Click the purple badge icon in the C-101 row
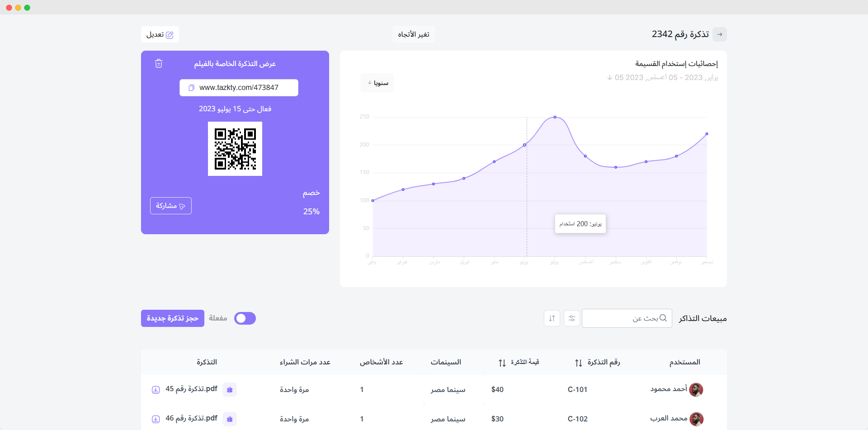Viewport: 868px width, 430px height. click(230, 390)
